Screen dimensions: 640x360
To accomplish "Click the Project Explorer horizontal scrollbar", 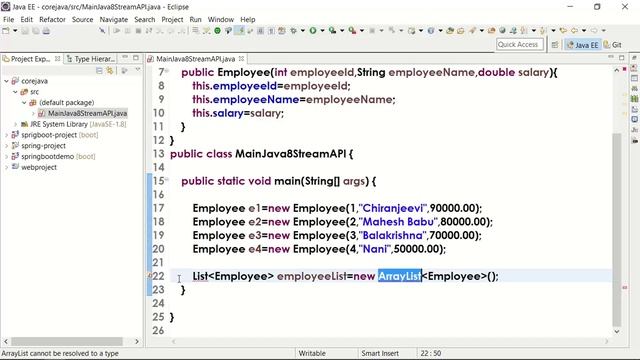I will (x=67, y=341).
